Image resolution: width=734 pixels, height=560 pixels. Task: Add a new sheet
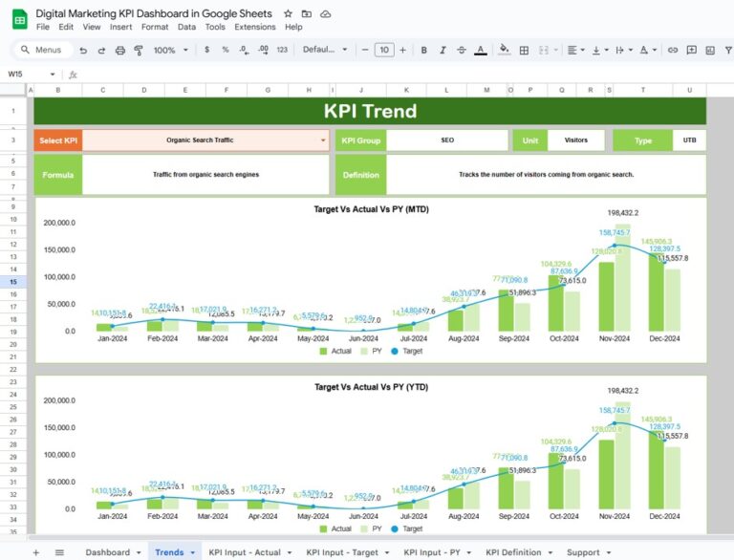[x=36, y=552]
